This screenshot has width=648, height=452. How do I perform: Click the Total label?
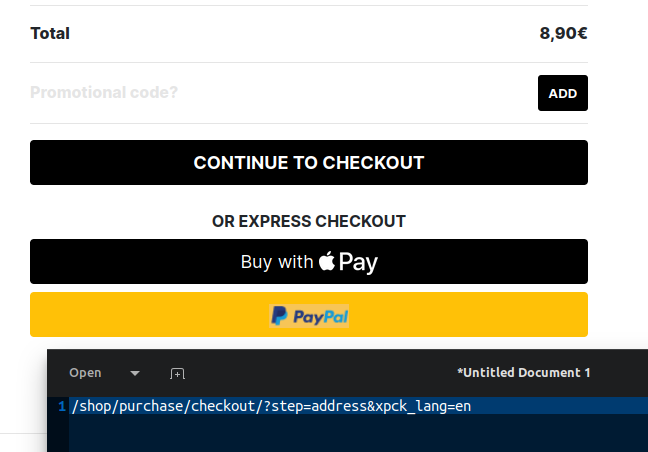pos(50,33)
